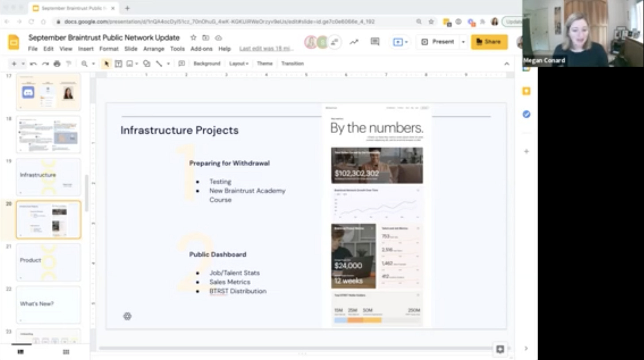644x360 pixels.
Task: Open the Slide menu
Action: pyautogui.click(x=131, y=49)
